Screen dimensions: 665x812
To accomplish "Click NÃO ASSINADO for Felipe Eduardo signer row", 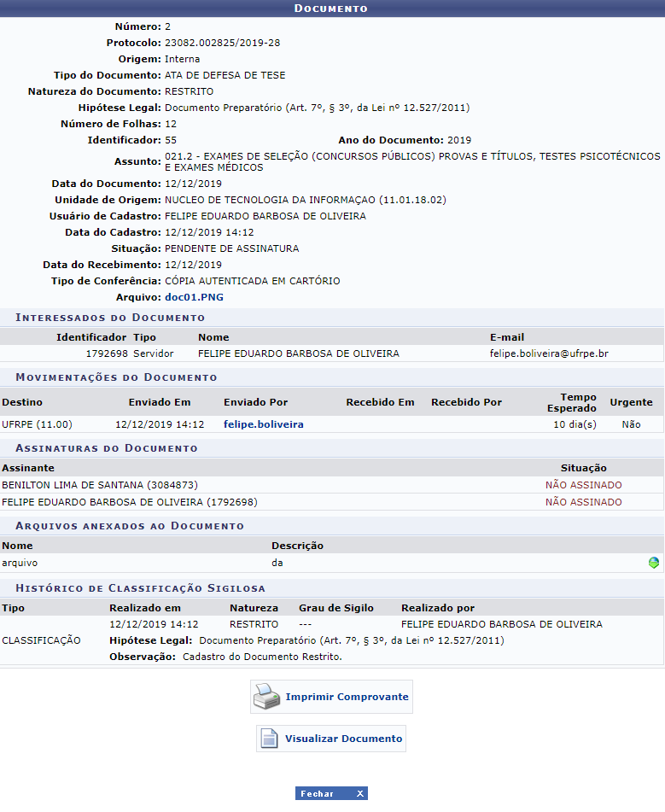I will pos(584,502).
